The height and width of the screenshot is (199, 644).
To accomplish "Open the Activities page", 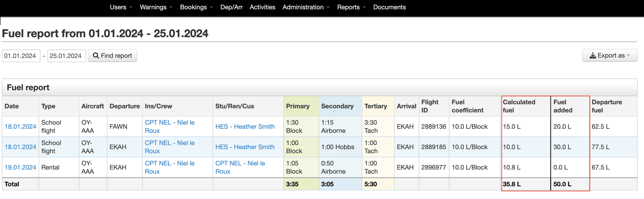I will coord(262,7).
